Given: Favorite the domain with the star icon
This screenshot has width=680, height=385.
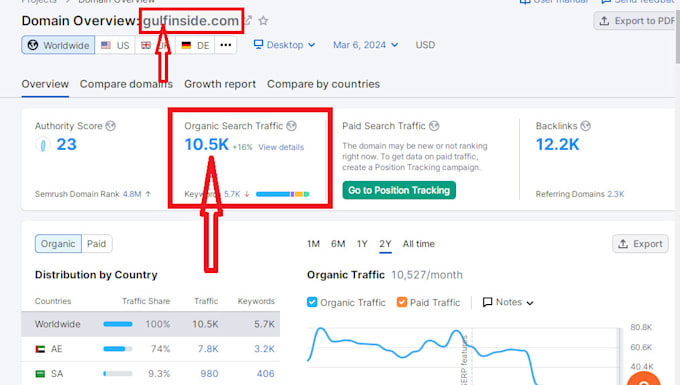Looking at the screenshot, I should click(263, 20).
